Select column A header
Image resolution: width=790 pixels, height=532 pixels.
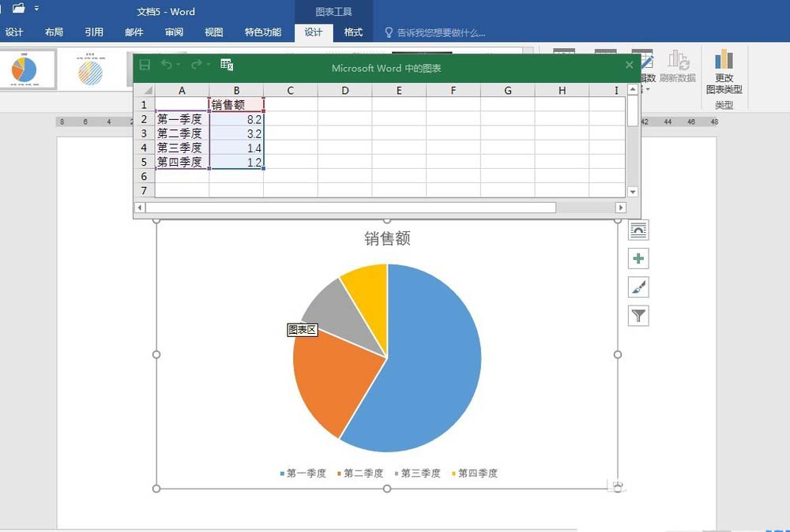(182, 91)
